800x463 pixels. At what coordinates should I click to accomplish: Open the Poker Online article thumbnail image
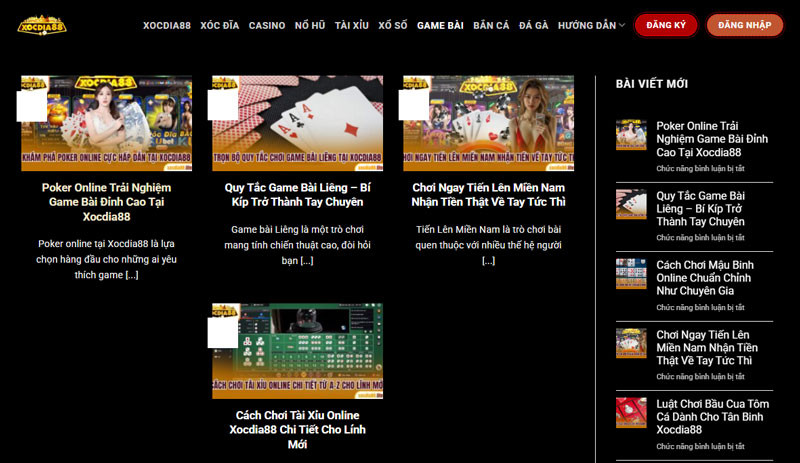pos(107,123)
